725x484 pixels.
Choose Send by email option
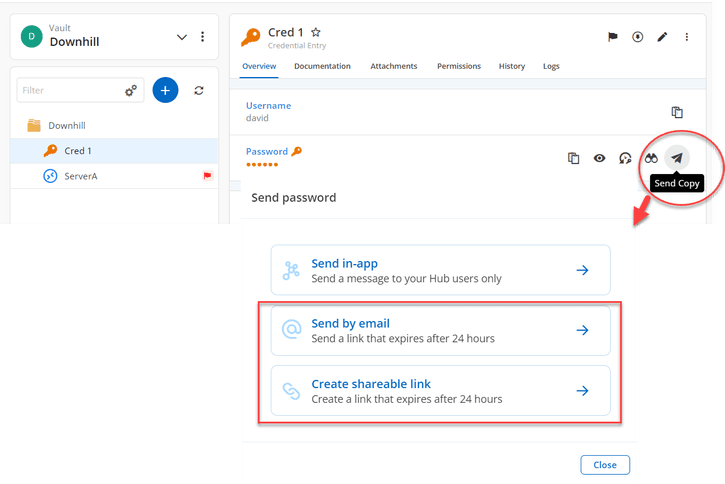[x=440, y=330]
